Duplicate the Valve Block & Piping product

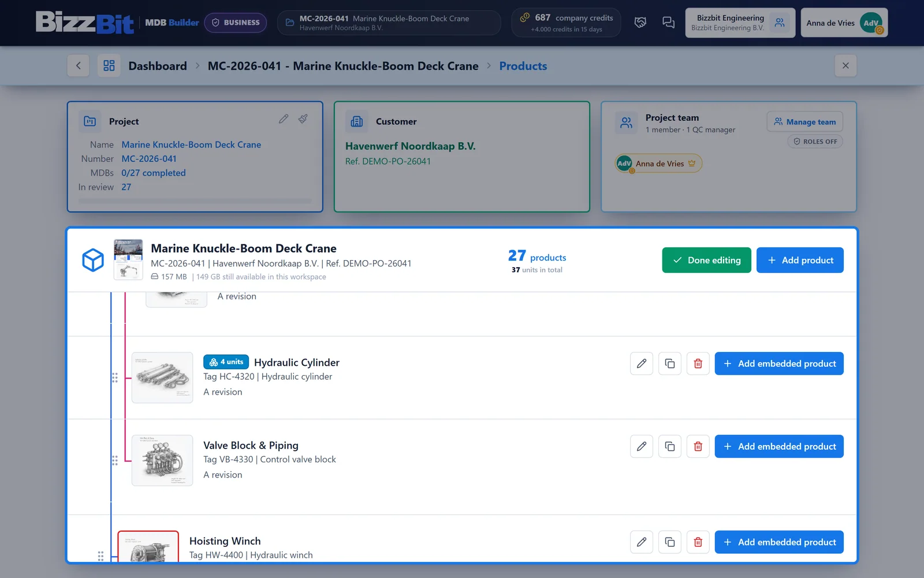670,446
